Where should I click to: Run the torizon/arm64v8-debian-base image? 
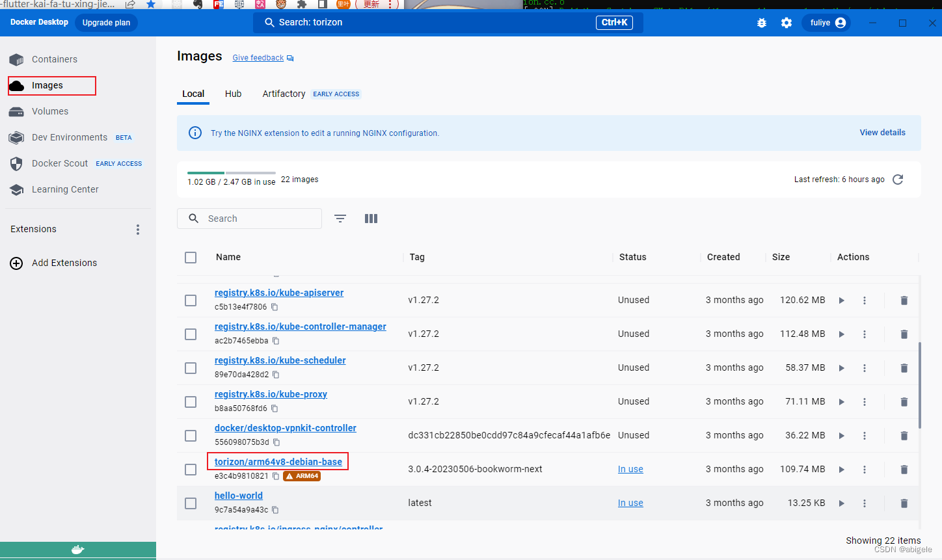coord(841,470)
